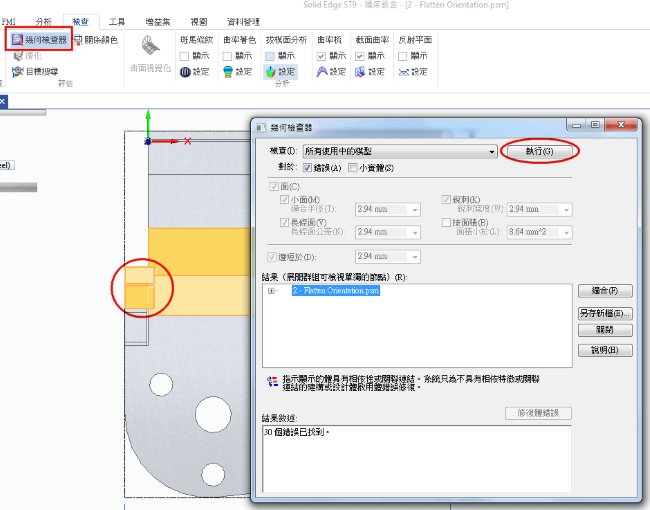
Task: Switch to the 工具 ribbon tab
Action: 117,20
